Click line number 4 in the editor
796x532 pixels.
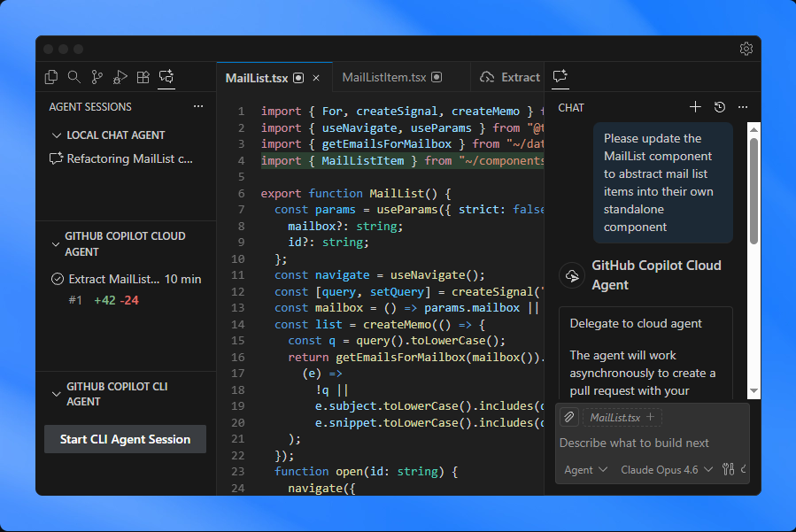point(241,160)
